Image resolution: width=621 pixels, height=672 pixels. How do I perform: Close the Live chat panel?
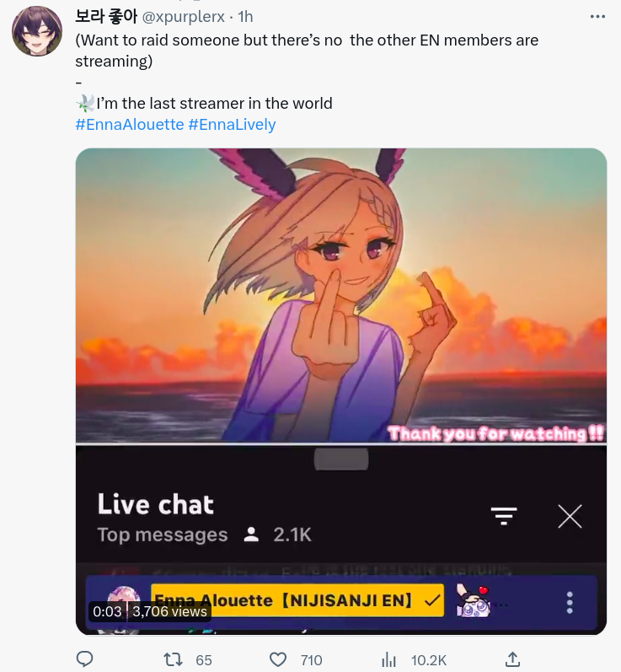[570, 516]
